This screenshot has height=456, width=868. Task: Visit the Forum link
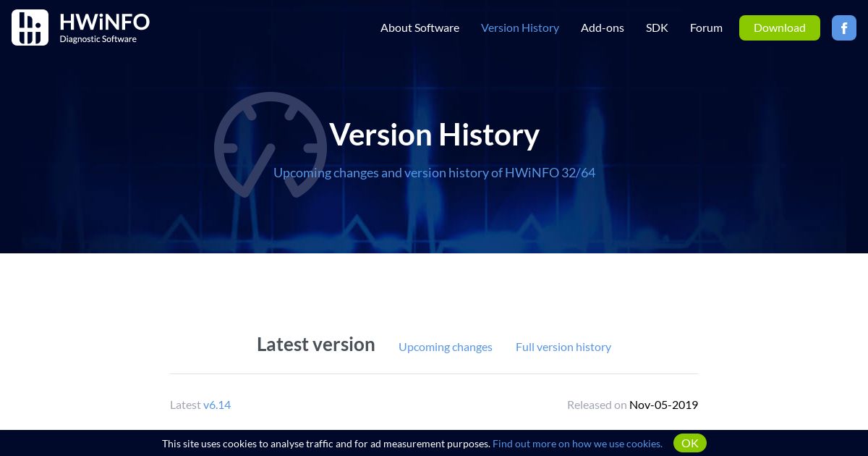tap(706, 28)
